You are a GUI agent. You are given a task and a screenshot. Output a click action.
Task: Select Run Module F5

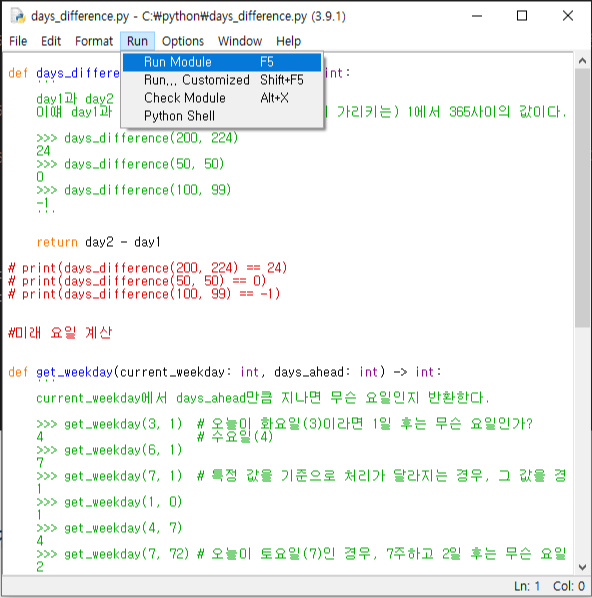(x=222, y=62)
